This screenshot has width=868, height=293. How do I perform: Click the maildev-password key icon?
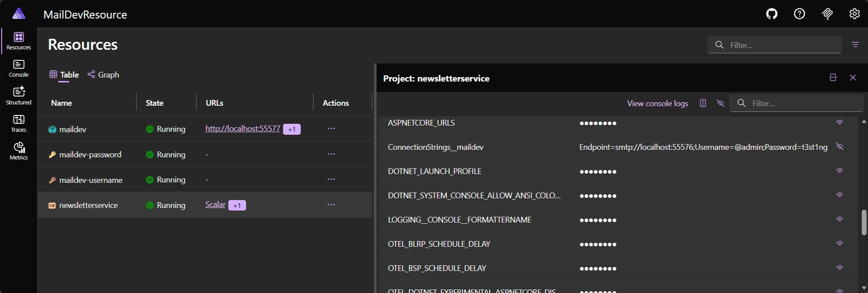(x=52, y=155)
